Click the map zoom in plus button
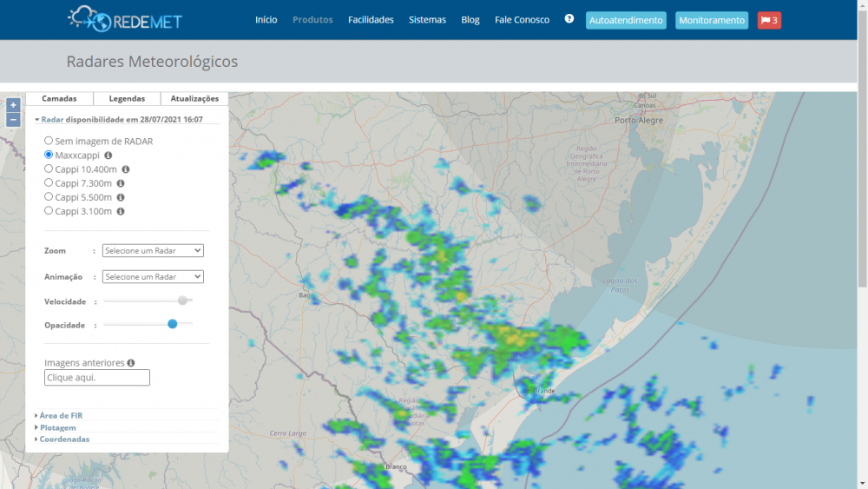 click(x=13, y=105)
